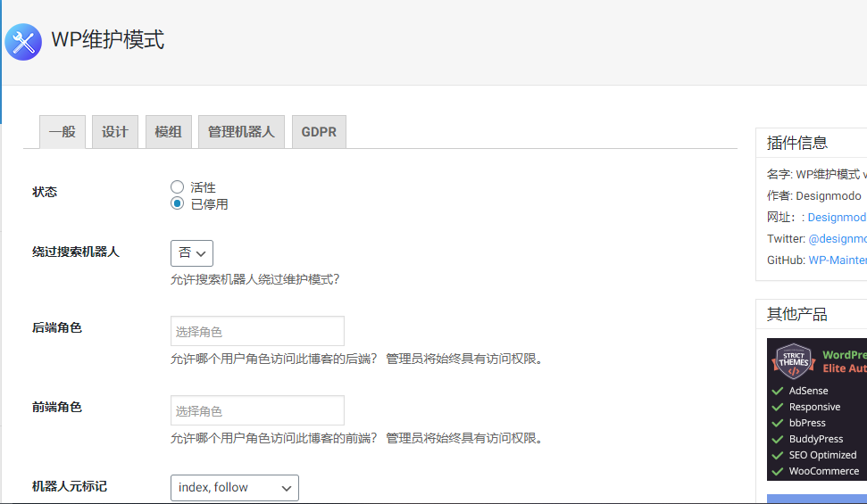Click the checkmark icon beside WooCommerce

(x=778, y=471)
